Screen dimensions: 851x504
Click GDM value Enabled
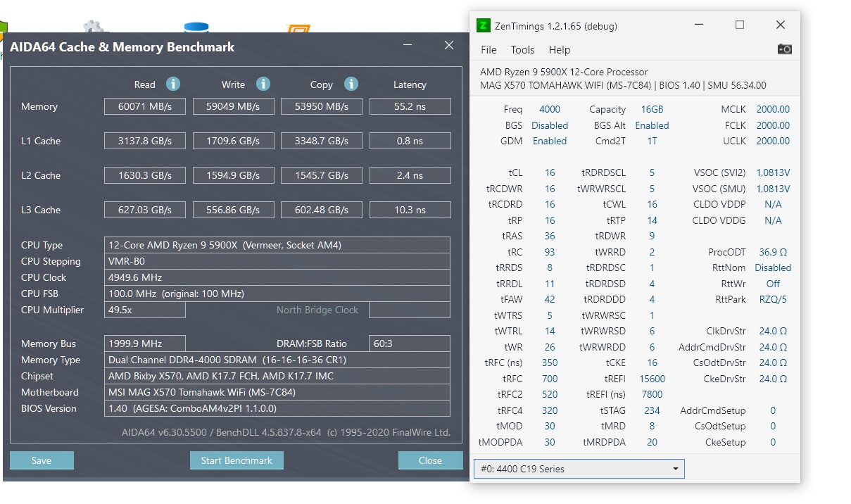(550, 141)
